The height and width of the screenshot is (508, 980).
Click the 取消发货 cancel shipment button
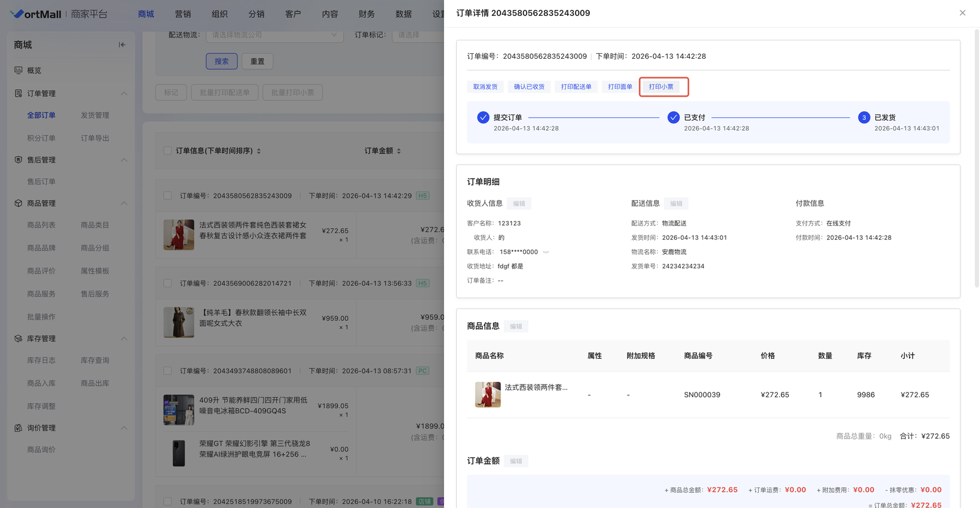(x=485, y=87)
